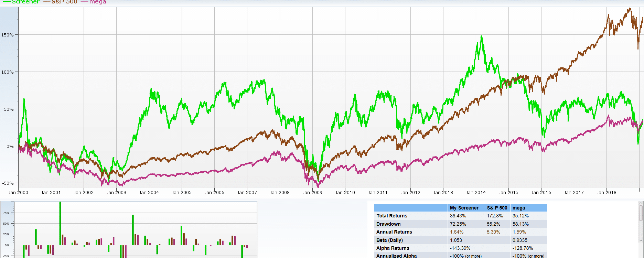Click the Drawdown row label
Viewport: 644px width, 258px height.
pyautogui.click(x=388, y=224)
